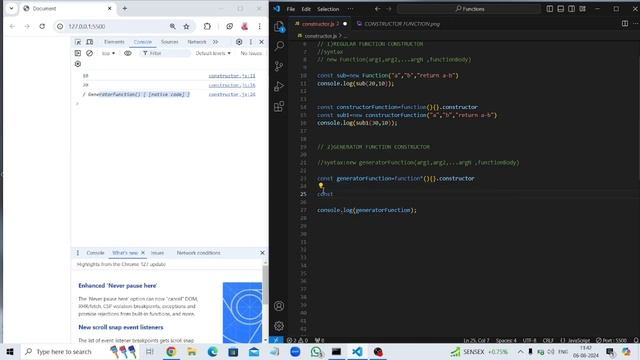This screenshot has width=640, height=360.
Task: Open the Source Control view
Action: tap(279, 66)
